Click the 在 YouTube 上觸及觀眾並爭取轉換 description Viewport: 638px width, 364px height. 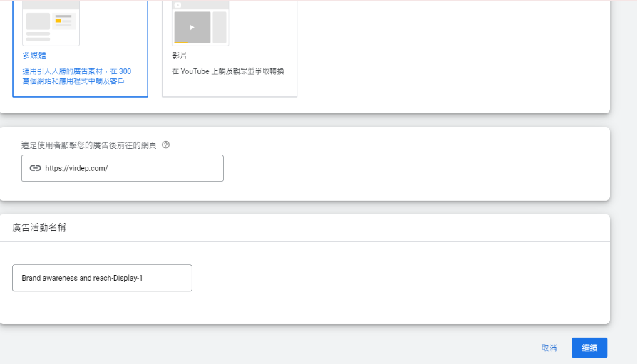click(x=228, y=71)
